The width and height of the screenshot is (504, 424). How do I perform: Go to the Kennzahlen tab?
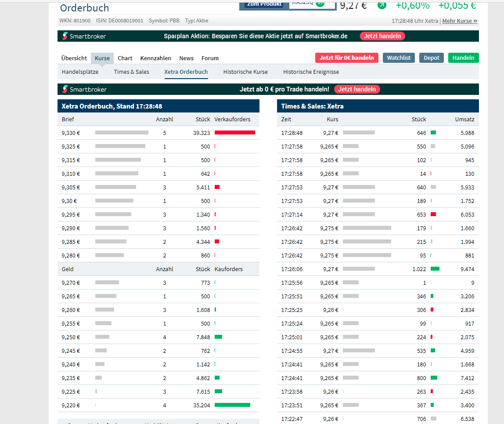click(x=155, y=58)
